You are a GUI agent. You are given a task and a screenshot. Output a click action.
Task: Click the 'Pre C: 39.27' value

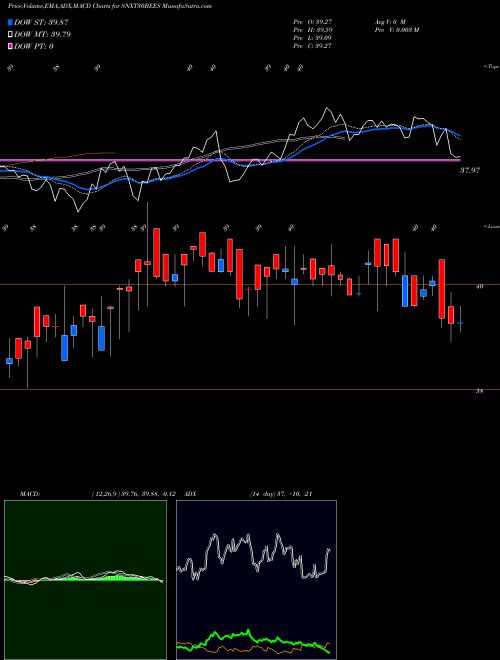(313, 46)
